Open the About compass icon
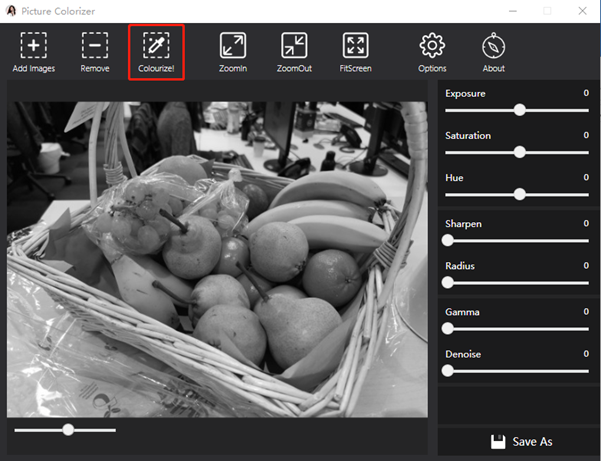601x461 pixels. click(493, 46)
